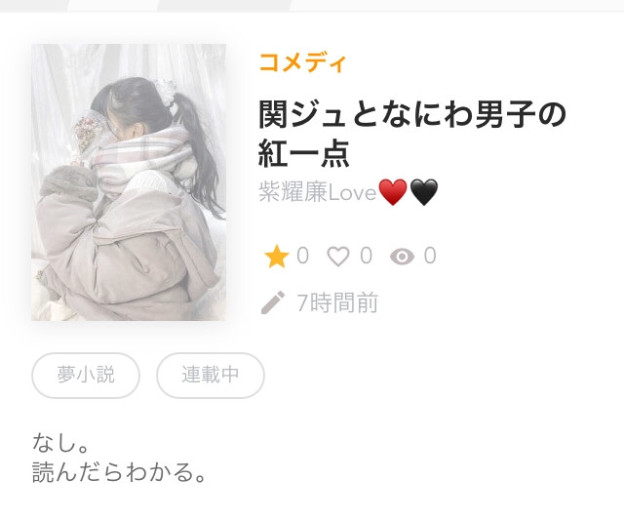
Task: Select the 夢小説 tag
Action: pos(86,375)
